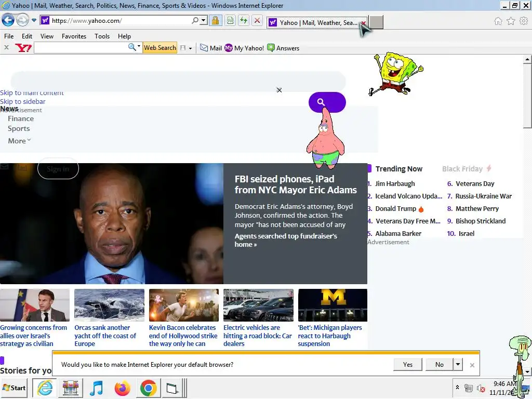Open Favorites star icon
The image size is (532, 399).
point(511,21)
